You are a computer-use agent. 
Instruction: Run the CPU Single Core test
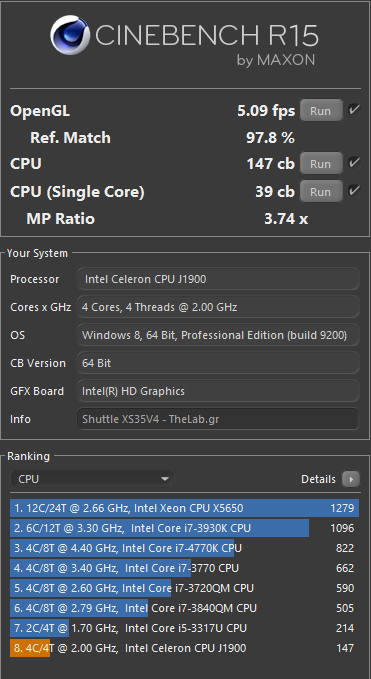coord(320,191)
